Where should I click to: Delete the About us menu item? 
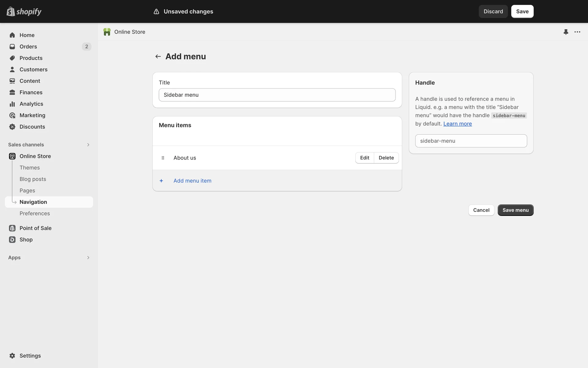click(x=386, y=158)
